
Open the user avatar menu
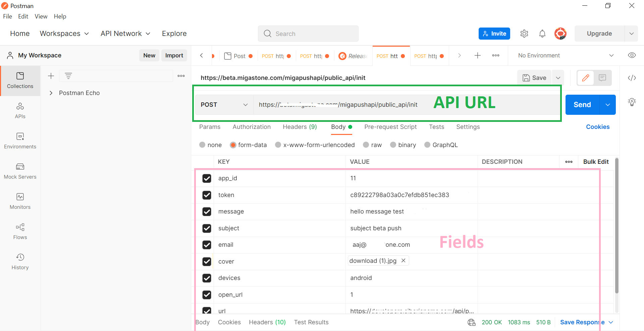560,34
